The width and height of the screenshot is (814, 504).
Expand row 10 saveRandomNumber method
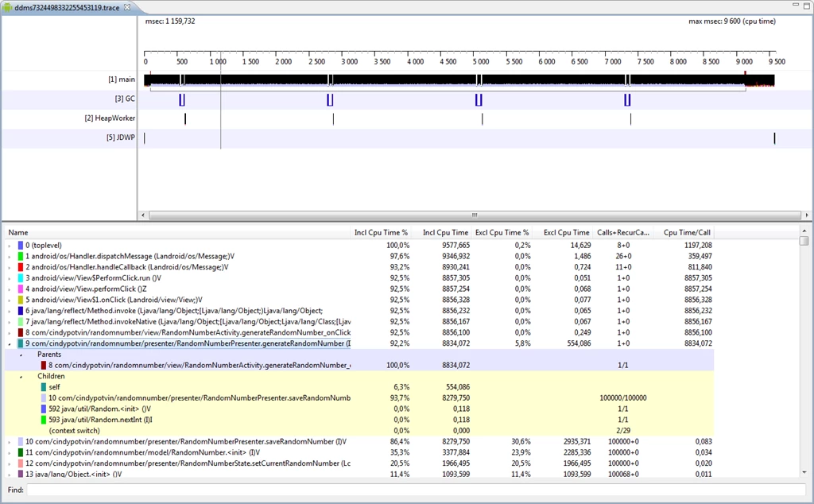point(10,442)
